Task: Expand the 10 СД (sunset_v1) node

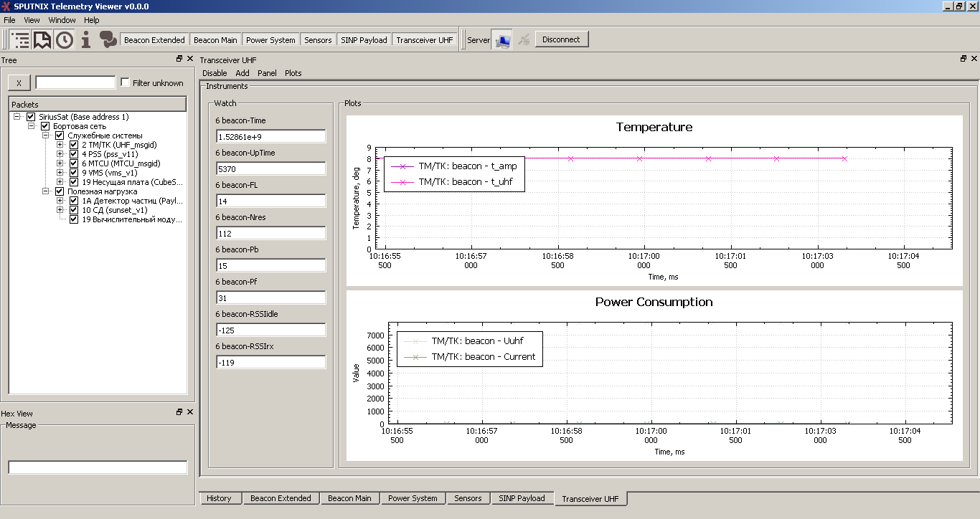Action: (60, 210)
